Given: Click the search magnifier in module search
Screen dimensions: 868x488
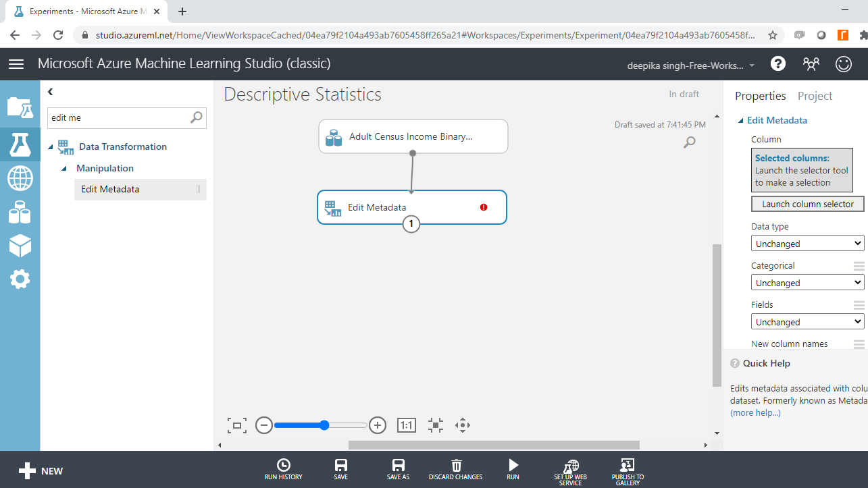Looking at the screenshot, I should click(x=196, y=117).
